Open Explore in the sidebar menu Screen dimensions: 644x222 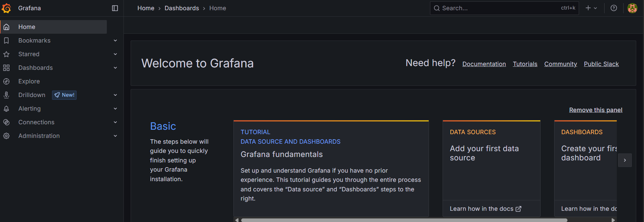pyautogui.click(x=29, y=81)
